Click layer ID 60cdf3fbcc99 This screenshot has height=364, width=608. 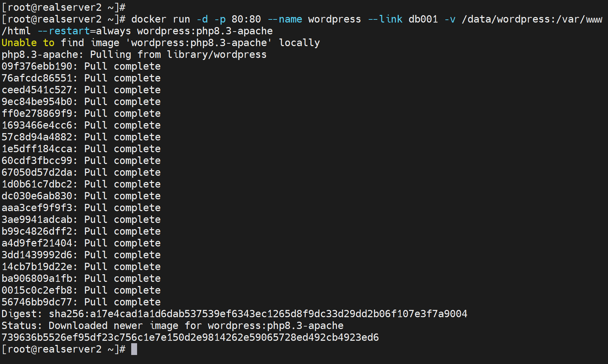coord(37,161)
